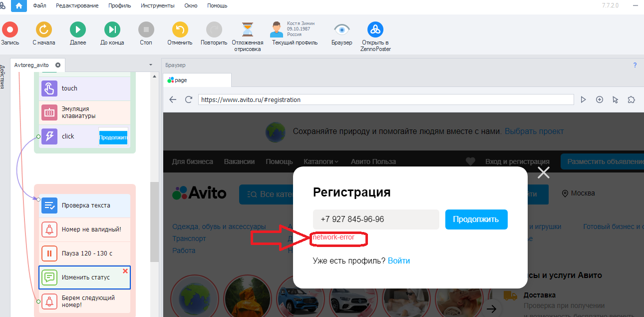Start recording with the Запись button
The width and height of the screenshot is (644, 317).
(x=9, y=33)
